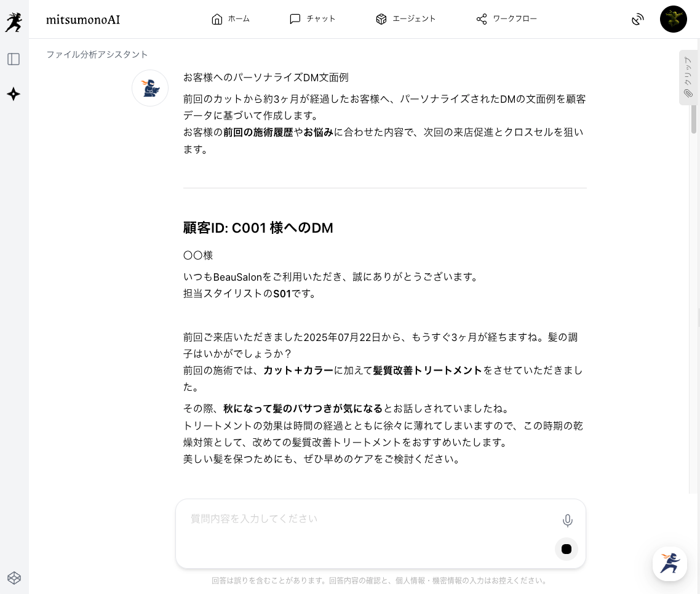This screenshot has height=594, width=700.
Task: Click the mitsumonoAI brand name
Action: pyautogui.click(x=83, y=20)
